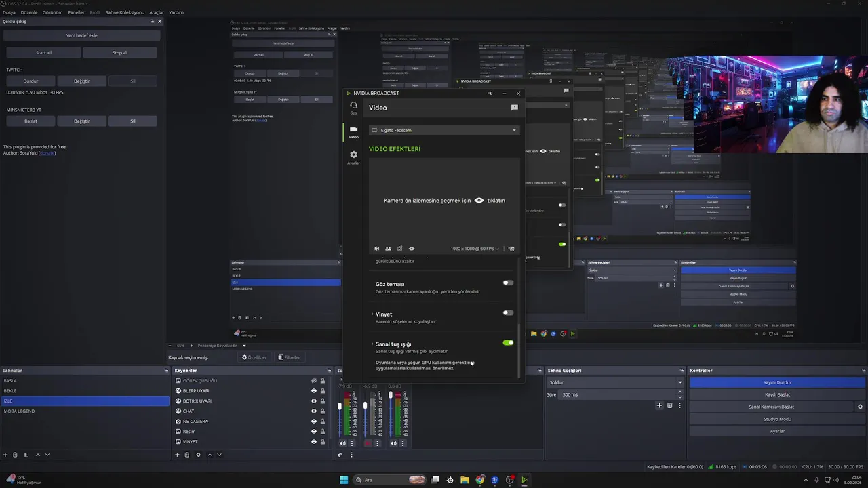
Task: Hide the BOTRIX UYARI source
Action: pyautogui.click(x=313, y=401)
